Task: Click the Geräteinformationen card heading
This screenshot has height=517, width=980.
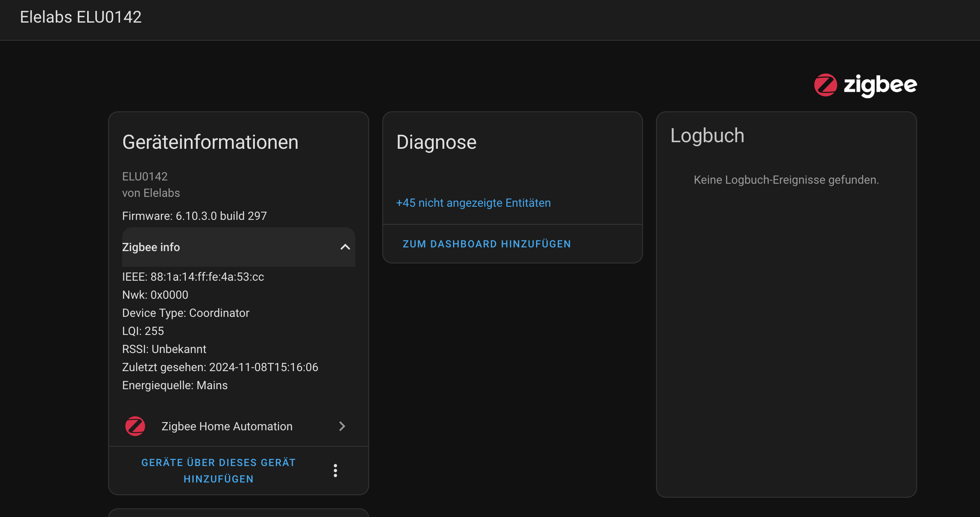Action: [210, 142]
